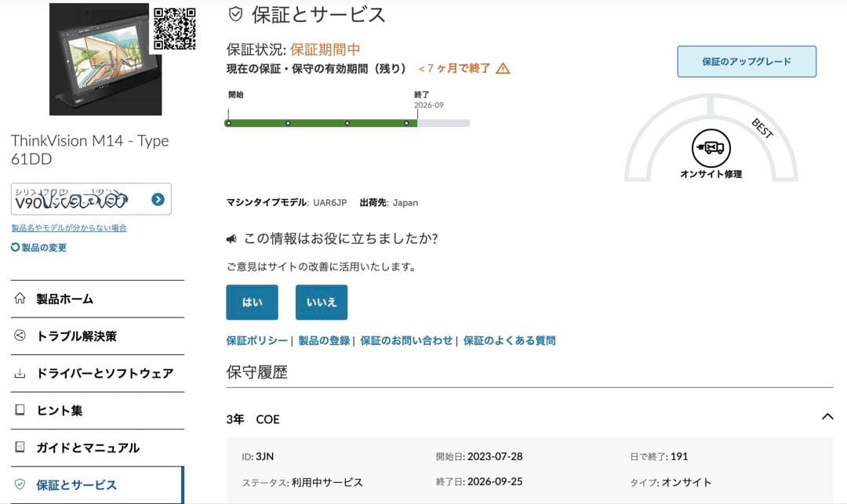The image size is (847, 504).
Task: Open the 保証のお問い合わせ link
Action: coord(406,340)
